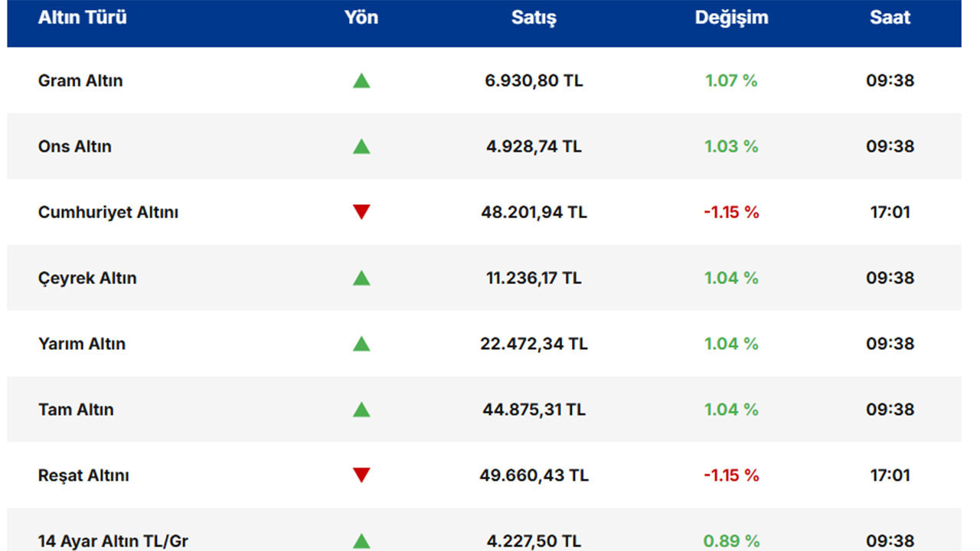
Task: Click the red down arrow for Reşat Altını
Action: (361, 475)
